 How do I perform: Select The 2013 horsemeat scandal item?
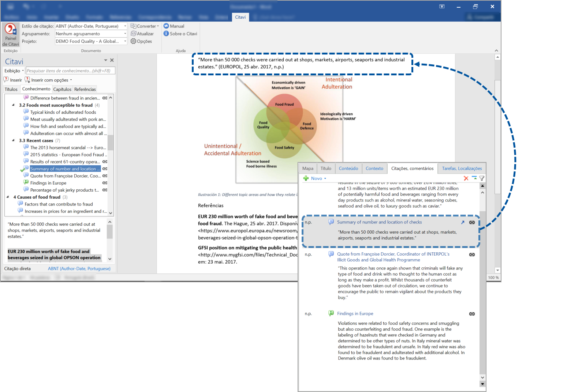[x=68, y=148]
